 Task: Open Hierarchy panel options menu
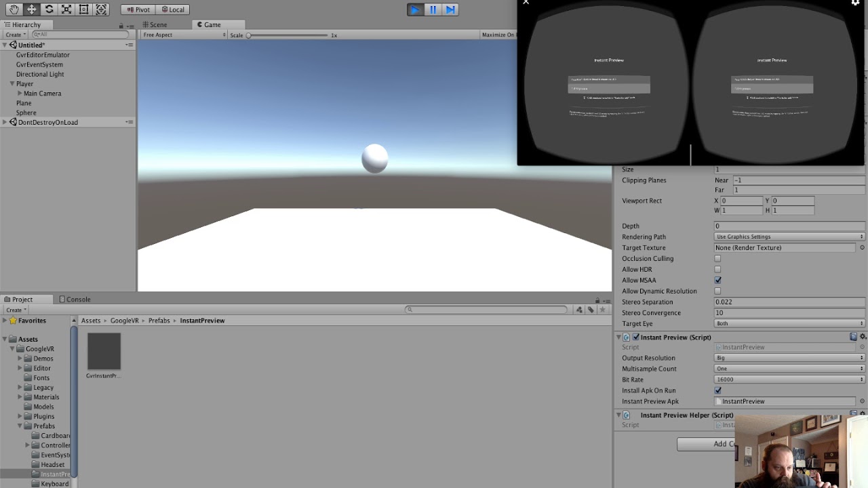coord(130,25)
